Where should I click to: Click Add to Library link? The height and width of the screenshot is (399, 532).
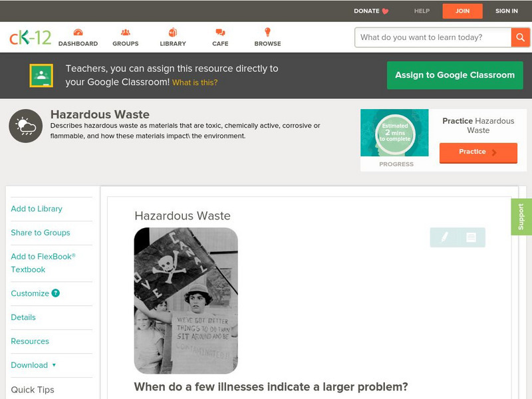(37, 209)
